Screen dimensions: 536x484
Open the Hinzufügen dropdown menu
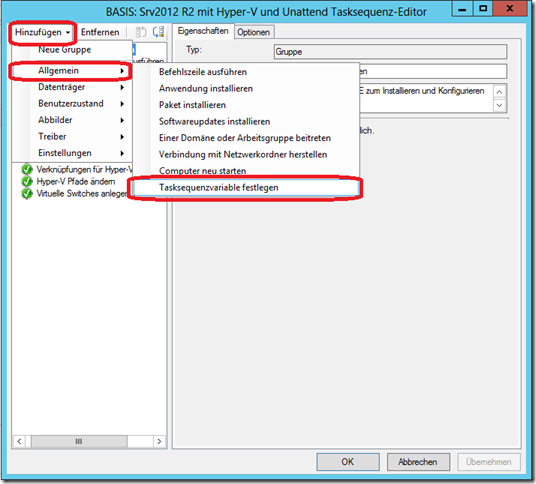[x=42, y=32]
